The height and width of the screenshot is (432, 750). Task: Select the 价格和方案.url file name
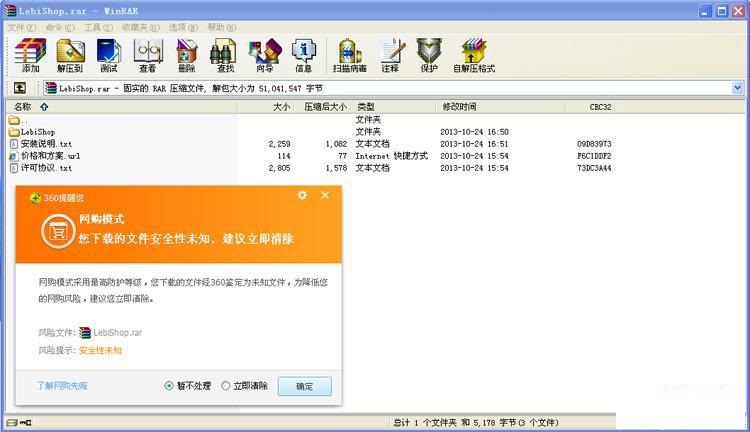tap(51, 156)
